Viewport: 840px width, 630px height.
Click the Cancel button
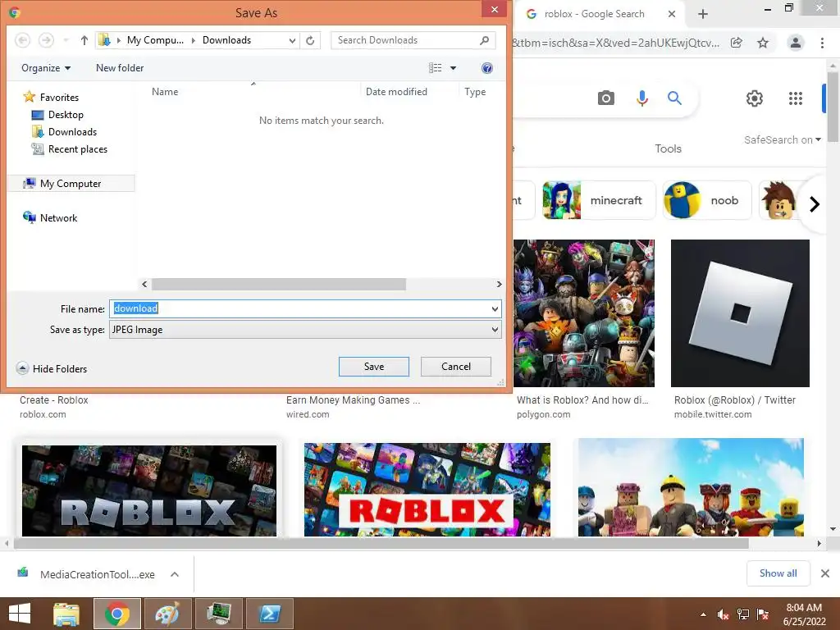click(x=456, y=367)
